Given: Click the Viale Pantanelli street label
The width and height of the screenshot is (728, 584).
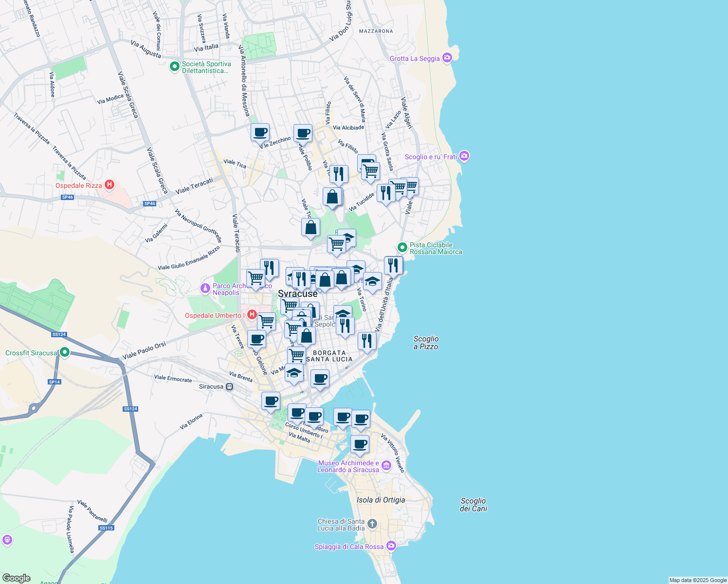Looking at the screenshot, I should (92, 511).
